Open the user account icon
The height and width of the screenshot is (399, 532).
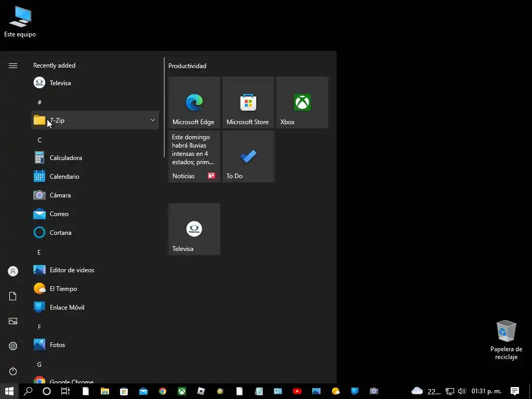tap(13, 271)
